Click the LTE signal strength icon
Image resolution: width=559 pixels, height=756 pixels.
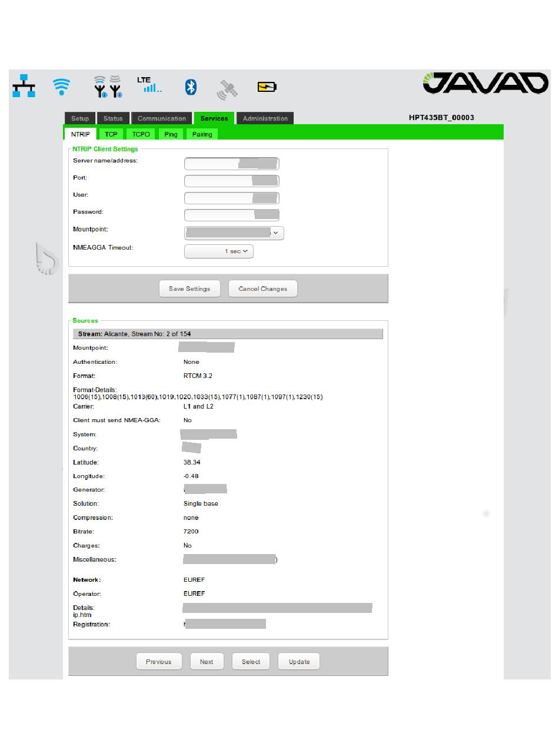[149, 85]
